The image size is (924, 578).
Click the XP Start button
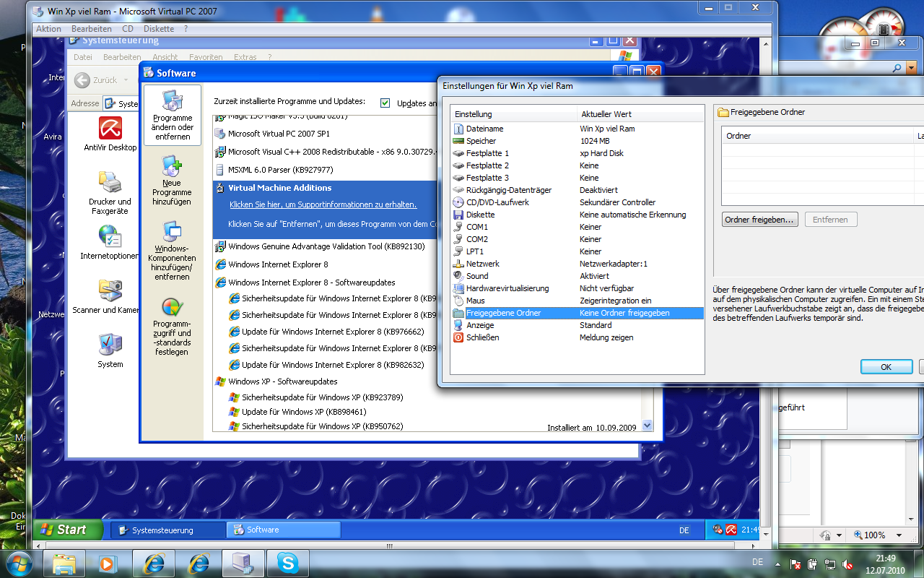click(x=62, y=530)
